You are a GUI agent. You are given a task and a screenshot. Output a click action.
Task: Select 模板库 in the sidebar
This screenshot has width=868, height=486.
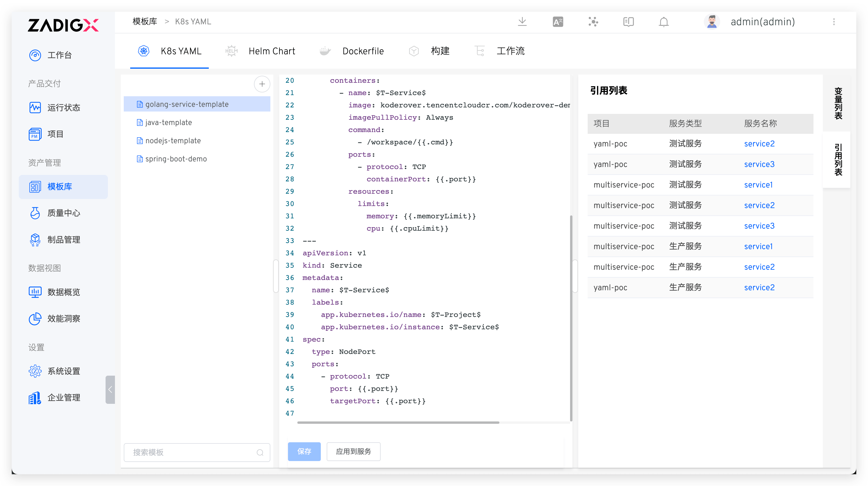(x=63, y=187)
